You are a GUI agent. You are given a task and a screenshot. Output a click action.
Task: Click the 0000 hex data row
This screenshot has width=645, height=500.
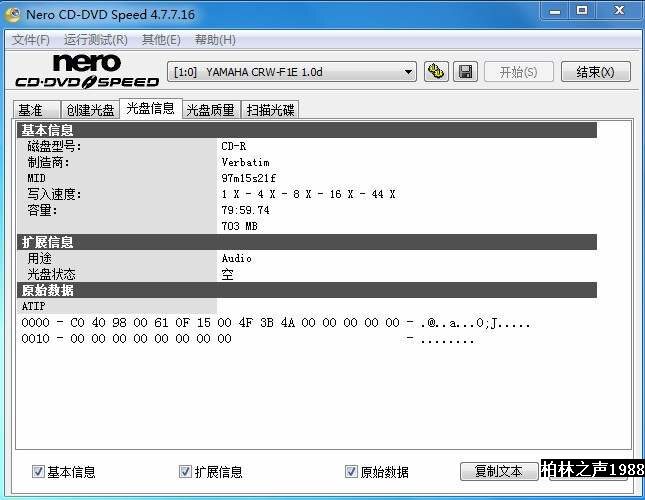[x=276, y=323]
